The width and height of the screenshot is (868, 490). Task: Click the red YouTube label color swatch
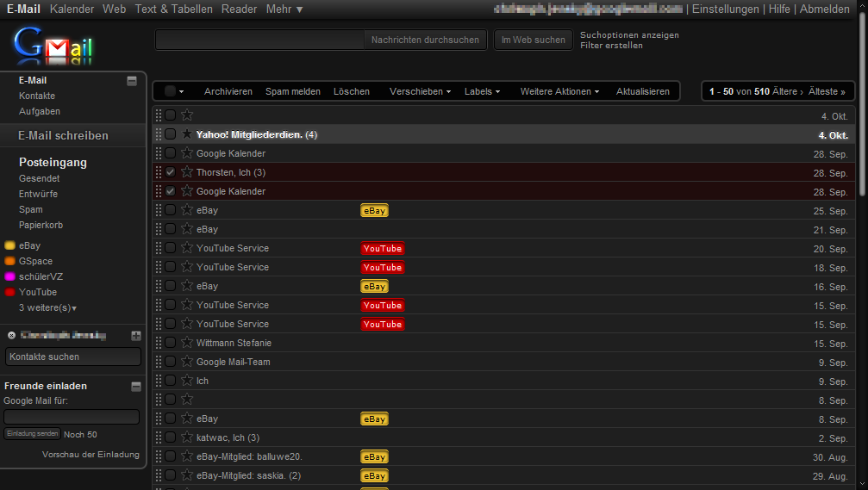click(10, 293)
